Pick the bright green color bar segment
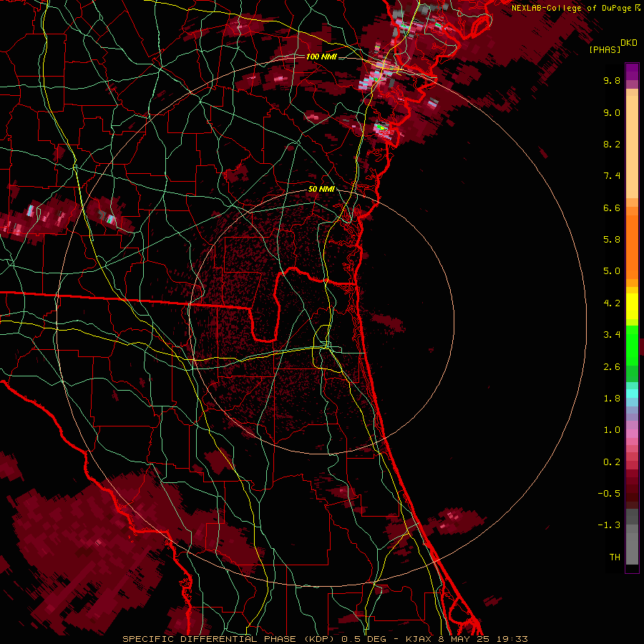 (632, 344)
